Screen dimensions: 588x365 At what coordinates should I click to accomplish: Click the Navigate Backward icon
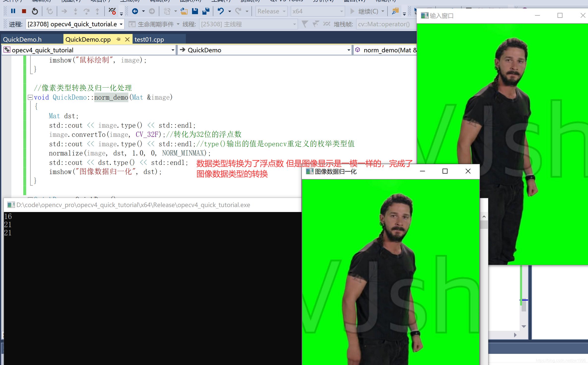click(x=135, y=11)
